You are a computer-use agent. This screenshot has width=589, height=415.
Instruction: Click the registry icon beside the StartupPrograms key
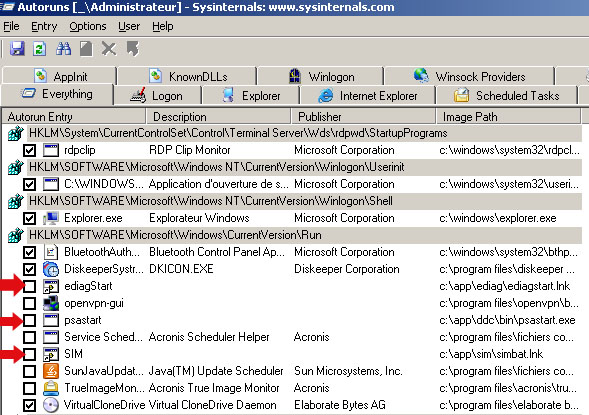pyautogui.click(x=15, y=133)
